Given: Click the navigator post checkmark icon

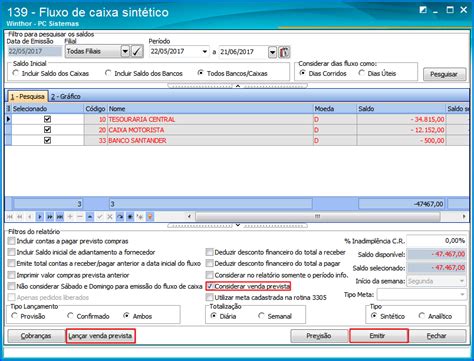Looking at the screenshot, I should 100,217.
